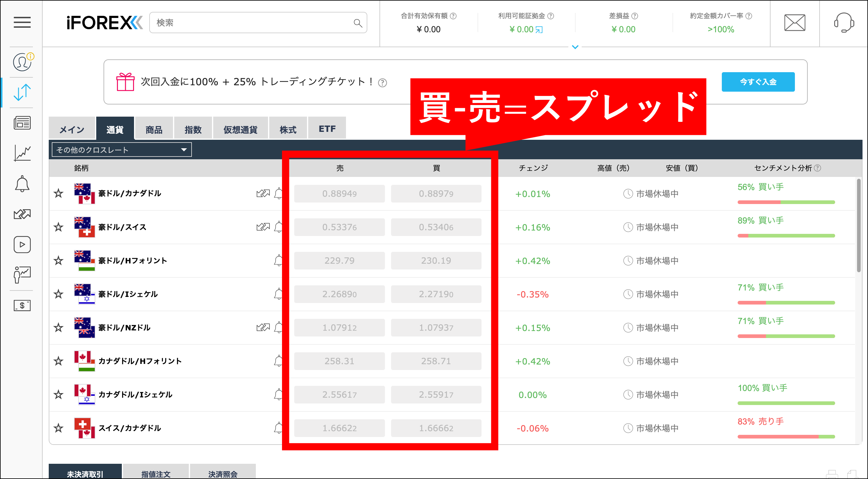Open the video tutorials sidebar icon
This screenshot has height=479, width=868.
click(x=22, y=245)
